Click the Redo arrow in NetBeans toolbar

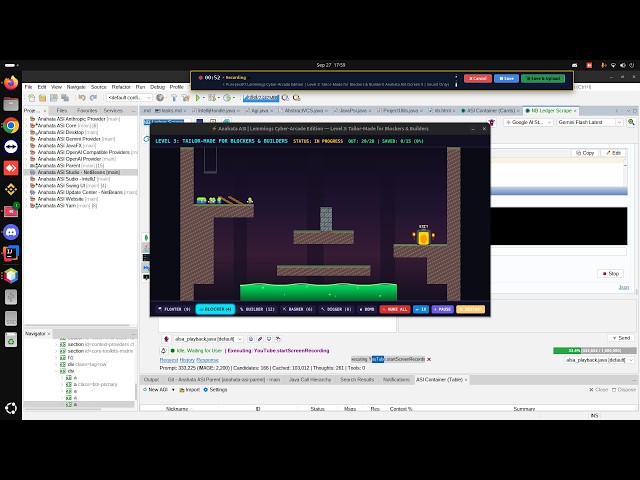point(93,98)
